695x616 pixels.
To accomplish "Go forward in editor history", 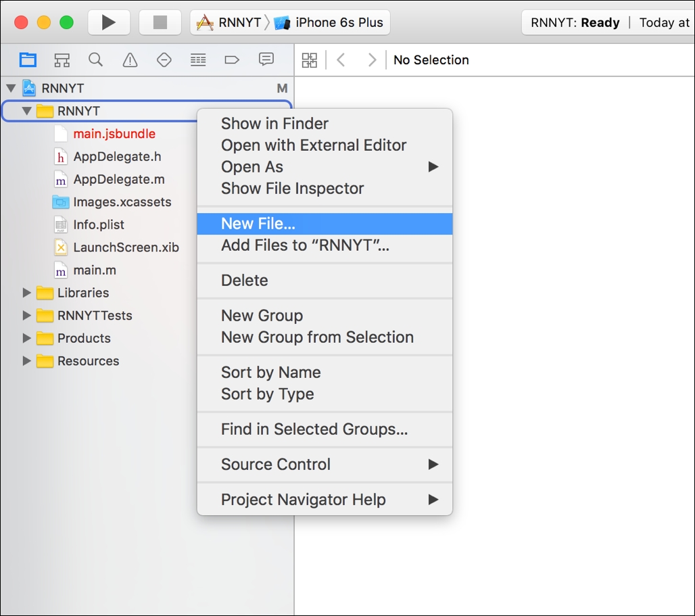I will coord(373,60).
